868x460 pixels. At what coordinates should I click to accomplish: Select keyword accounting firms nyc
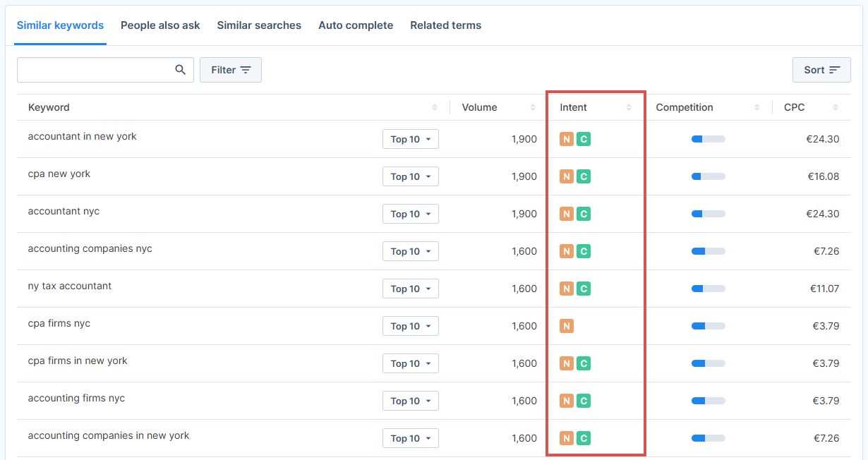[x=76, y=398]
